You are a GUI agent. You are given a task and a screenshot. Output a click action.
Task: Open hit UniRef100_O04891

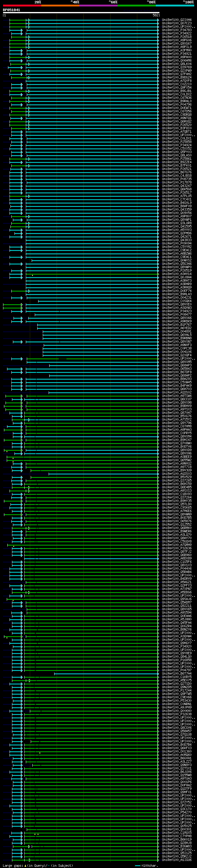click(x=177, y=331)
